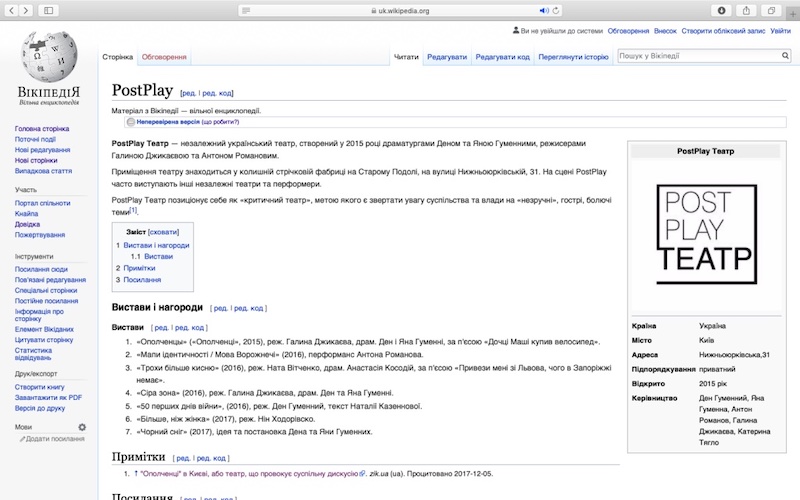Focus the uk.wikipedia.org address bar
Screen dimensions: 800x500
(x=400, y=10)
